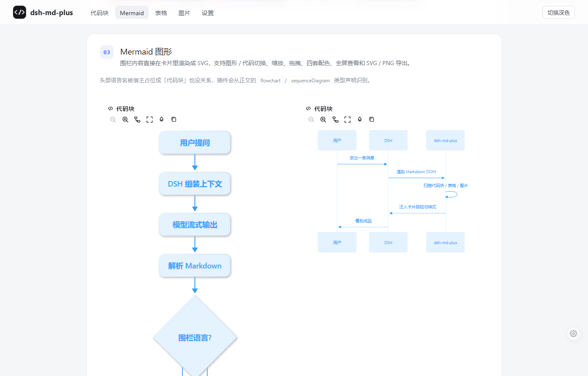Copy the flowchart card content
This screenshot has height=376, width=588.
(x=174, y=119)
